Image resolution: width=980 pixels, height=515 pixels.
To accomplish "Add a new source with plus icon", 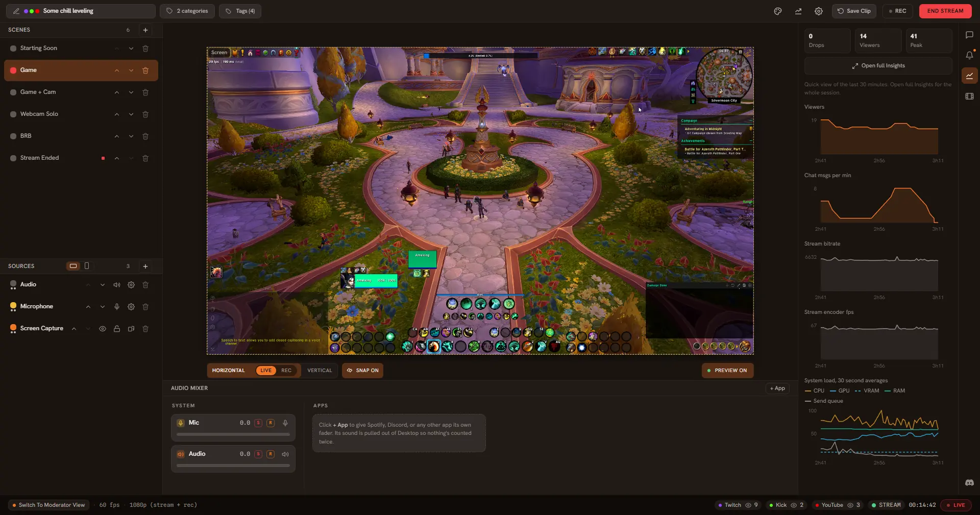I will click(x=145, y=266).
